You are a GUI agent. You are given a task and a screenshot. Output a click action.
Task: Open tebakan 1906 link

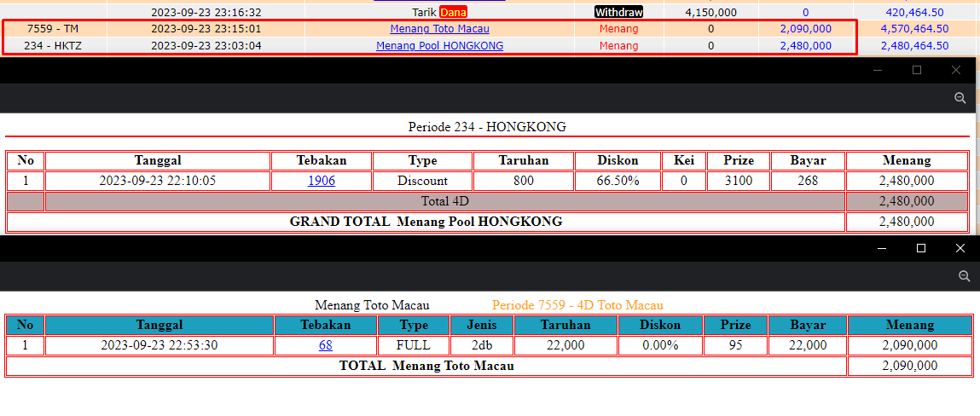coord(322,181)
